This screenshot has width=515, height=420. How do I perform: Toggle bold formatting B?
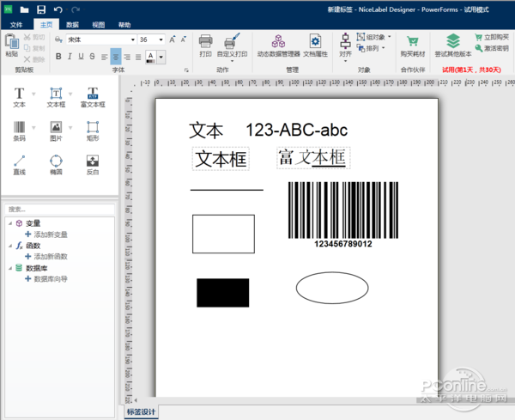58,57
